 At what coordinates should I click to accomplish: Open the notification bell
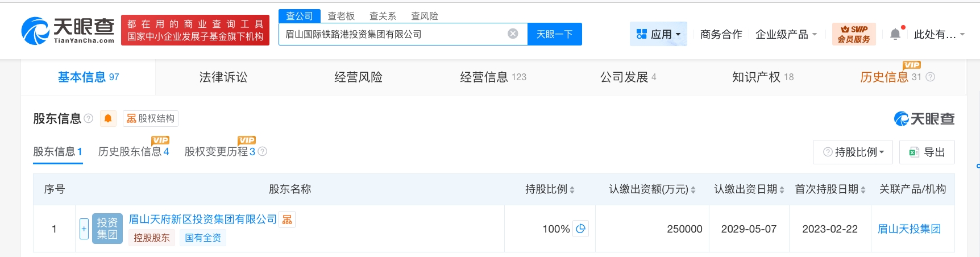(895, 34)
